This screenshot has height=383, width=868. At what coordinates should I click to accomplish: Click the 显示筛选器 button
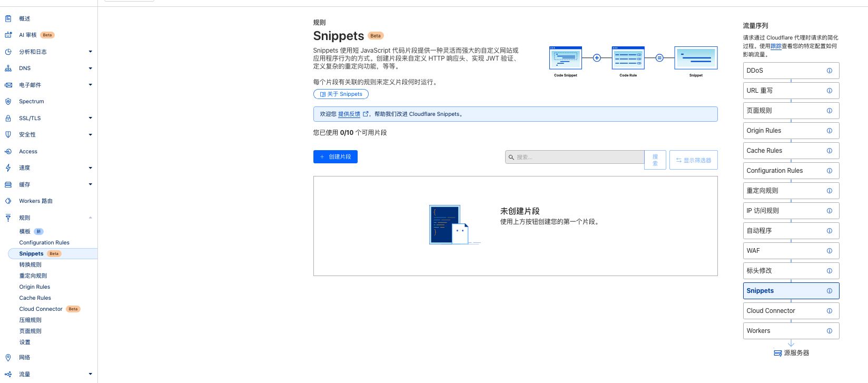693,160
